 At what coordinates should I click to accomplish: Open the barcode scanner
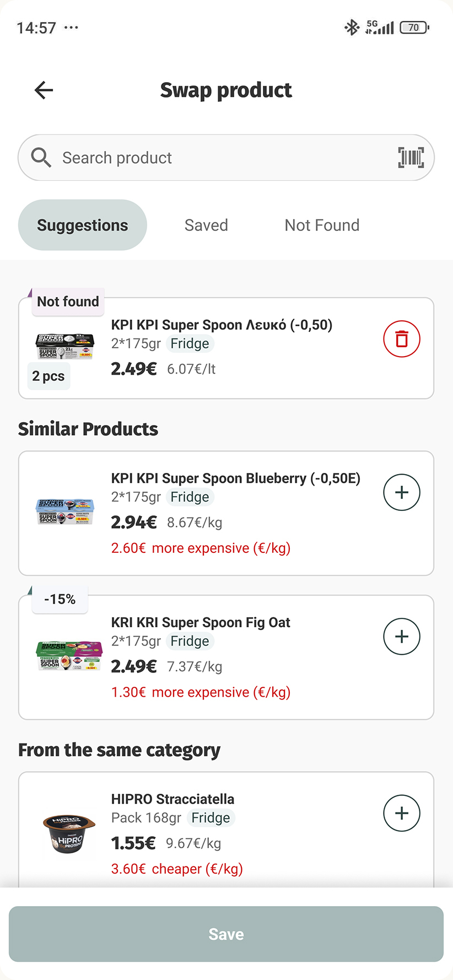coord(411,158)
